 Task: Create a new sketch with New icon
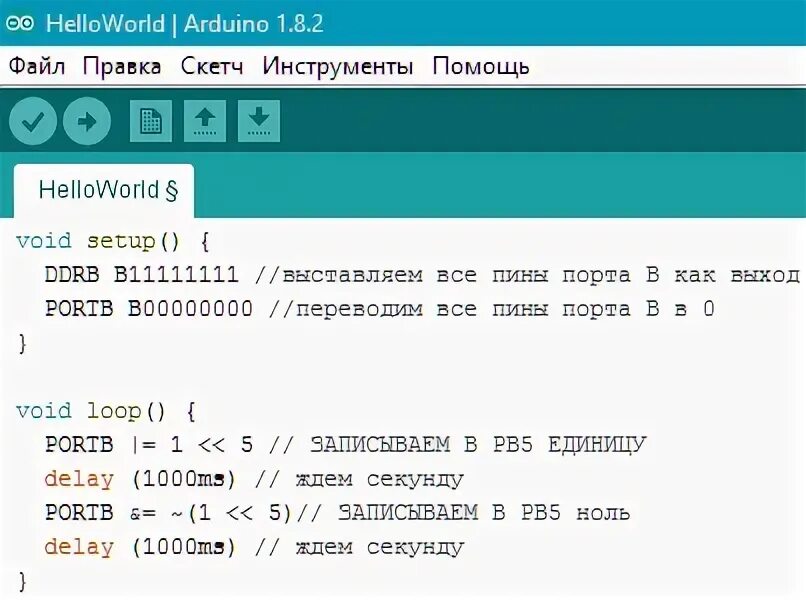(151, 121)
